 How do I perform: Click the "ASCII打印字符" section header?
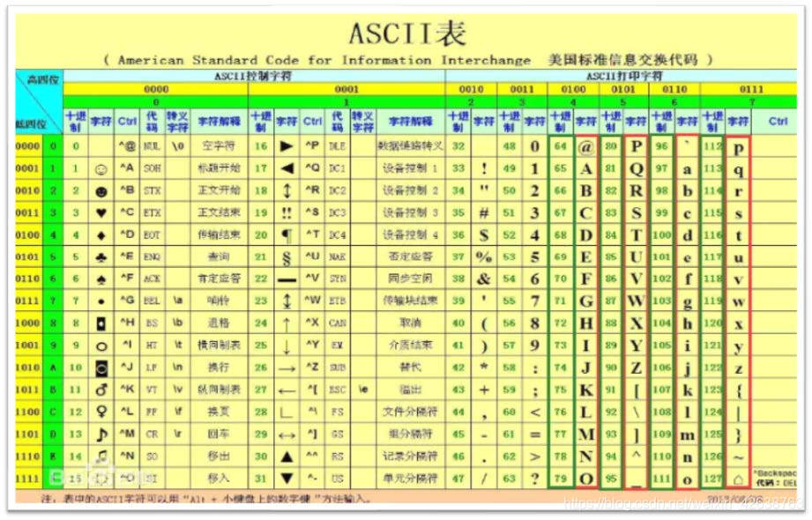pyautogui.click(x=624, y=76)
